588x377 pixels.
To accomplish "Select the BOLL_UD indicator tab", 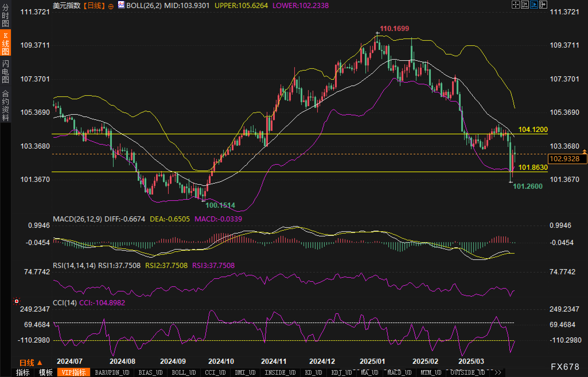I will pyautogui.click(x=184, y=372).
